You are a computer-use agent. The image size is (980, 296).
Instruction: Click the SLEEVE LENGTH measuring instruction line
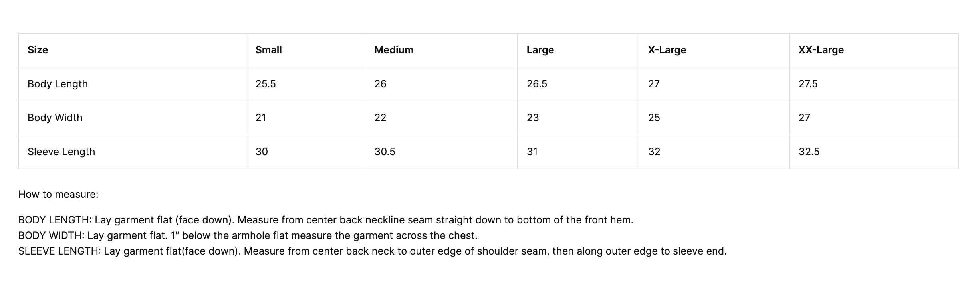(x=372, y=251)
